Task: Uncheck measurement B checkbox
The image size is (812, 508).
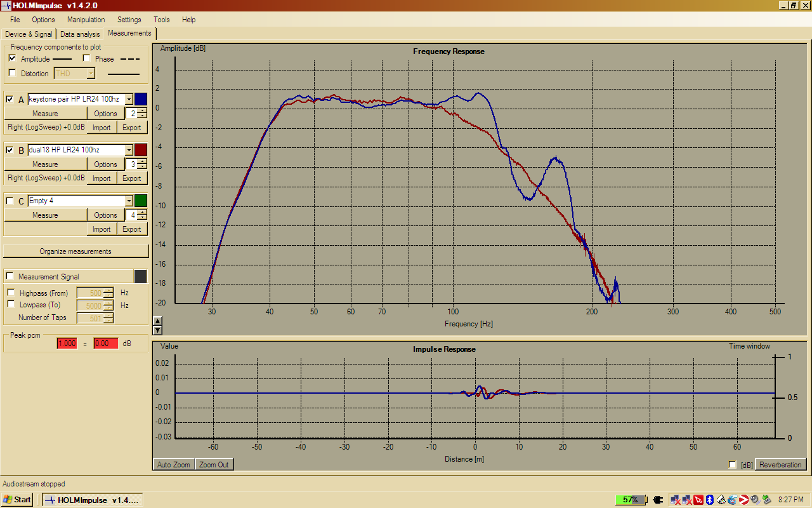Action: click(10, 150)
